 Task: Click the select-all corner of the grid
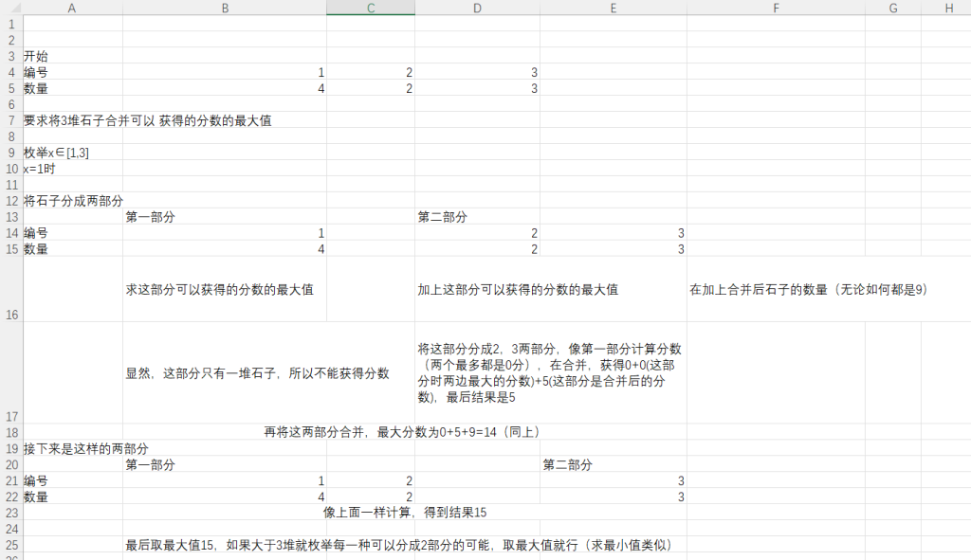(x=10, y=8)
